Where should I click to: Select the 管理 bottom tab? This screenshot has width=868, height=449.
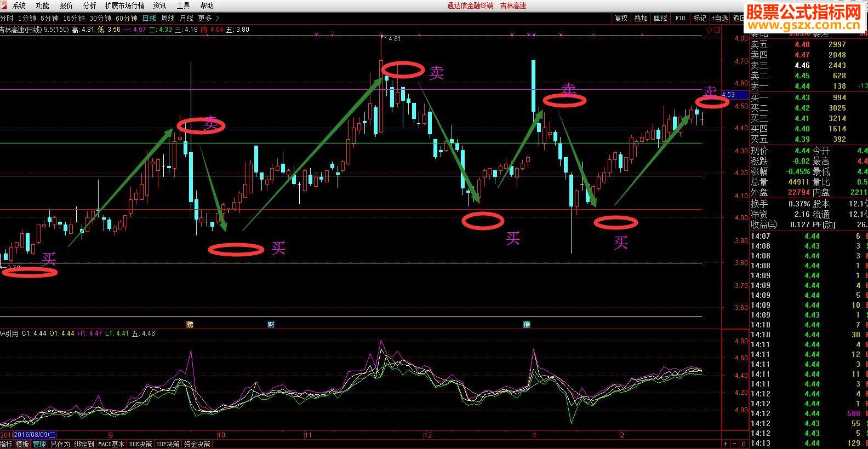coord(39,444)
